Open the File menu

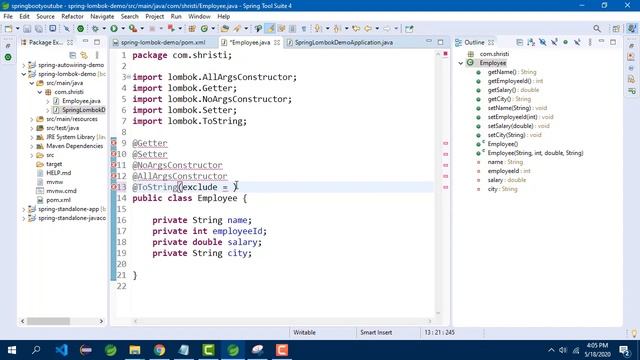click(x=8, y=16)
